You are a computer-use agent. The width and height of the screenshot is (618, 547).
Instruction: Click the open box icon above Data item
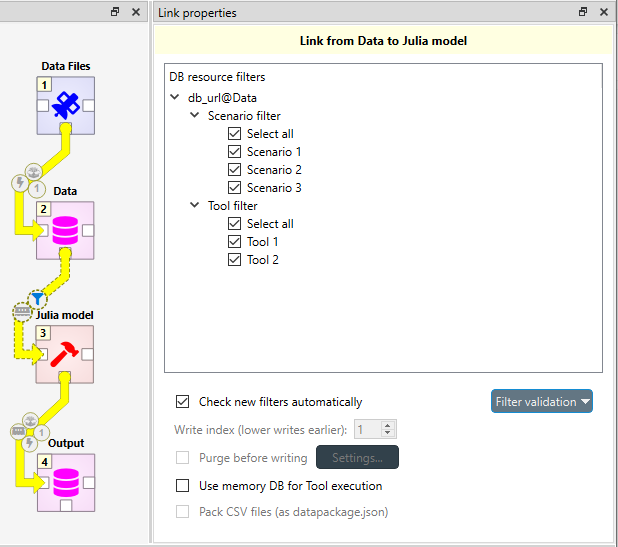coord(34,172)
